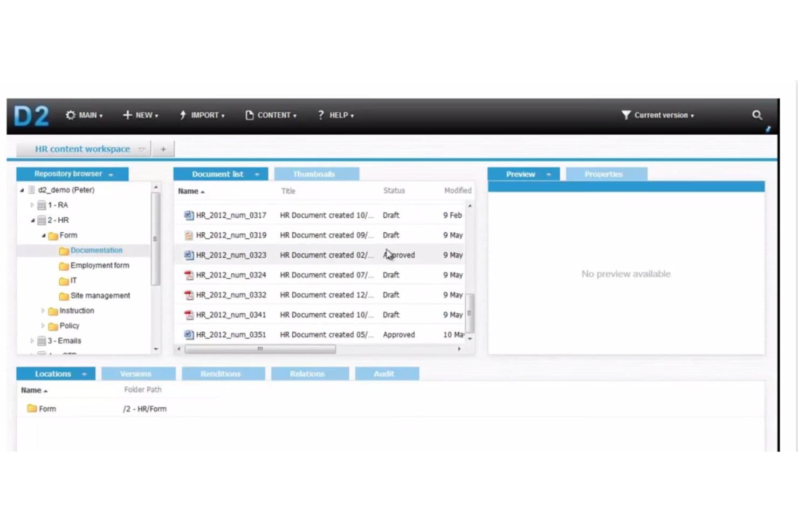Click the D2 logo
798x532 pixels.
click(x=31, y=115)
